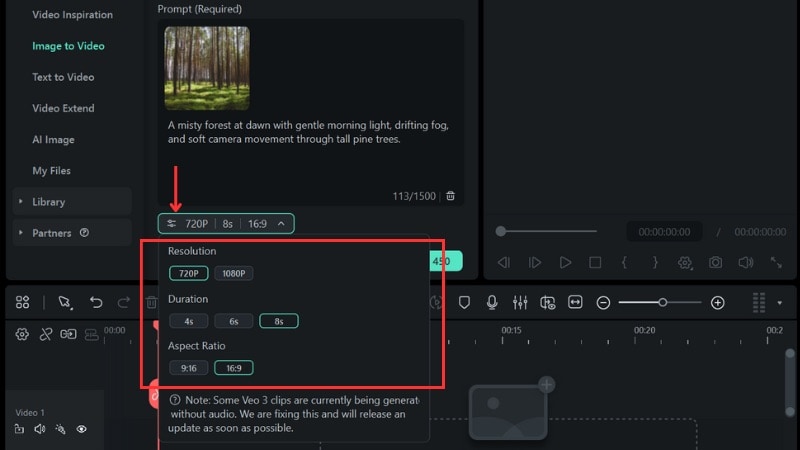Open Video Extend section

click(63, 108)
